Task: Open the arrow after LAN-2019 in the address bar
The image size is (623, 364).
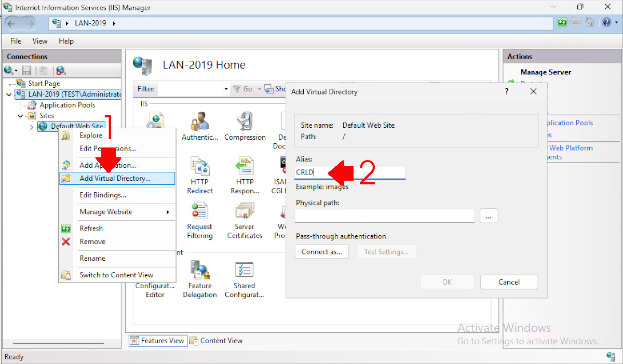Action: (x=114, y=23)
